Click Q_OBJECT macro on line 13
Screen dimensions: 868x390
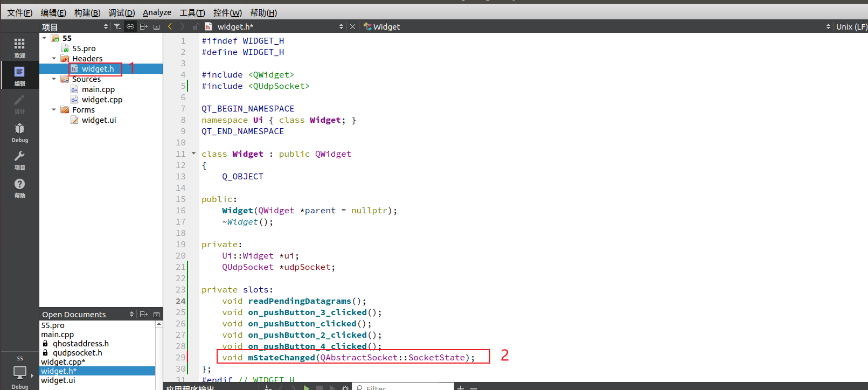pyautogui.click(x=242, y=177)
